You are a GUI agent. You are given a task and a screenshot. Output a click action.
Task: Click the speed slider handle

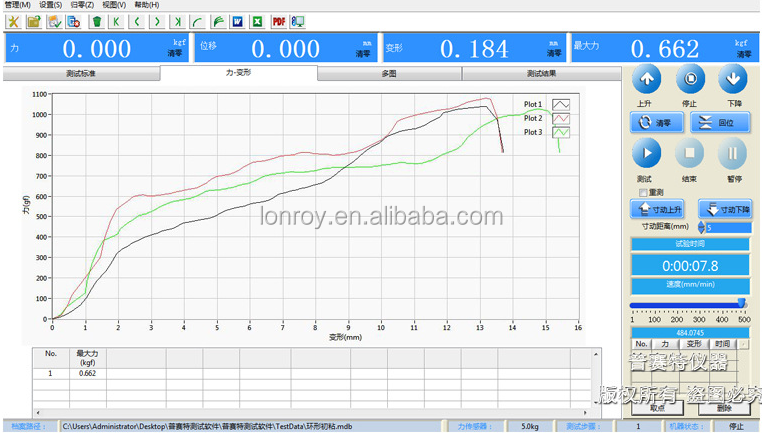click(x=742, y=304)
